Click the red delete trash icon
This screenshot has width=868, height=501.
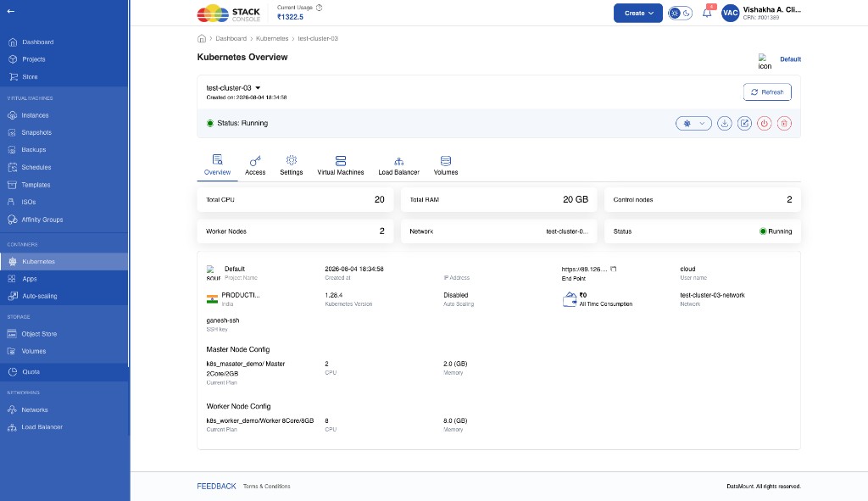click(784, 124)
